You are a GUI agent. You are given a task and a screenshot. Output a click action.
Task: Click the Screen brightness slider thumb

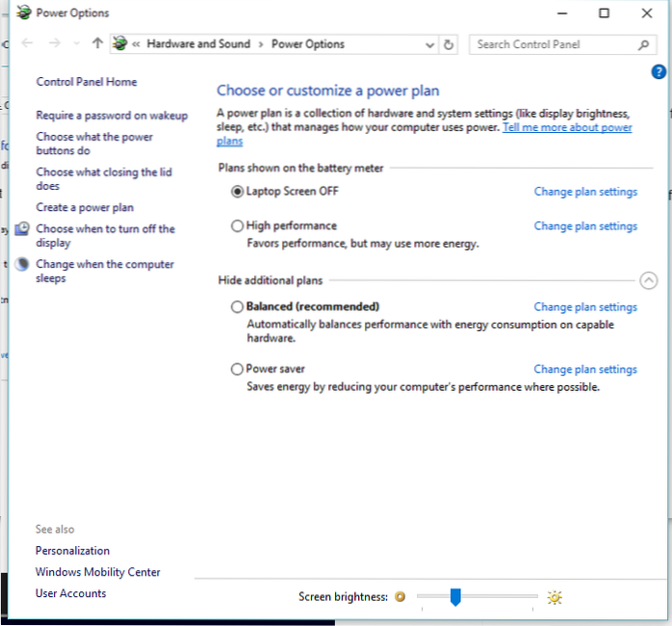click(x=455, y=597)
